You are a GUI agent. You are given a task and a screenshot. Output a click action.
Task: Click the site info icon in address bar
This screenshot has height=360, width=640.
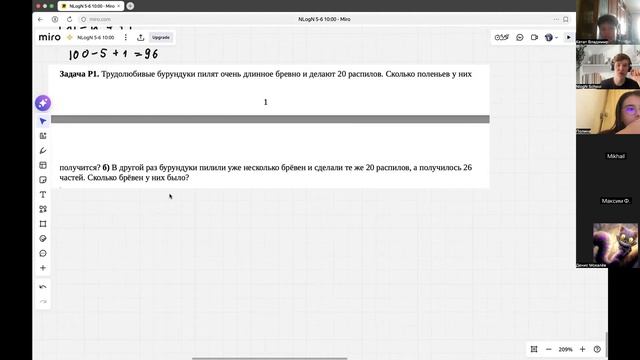(x=83, y=19)
